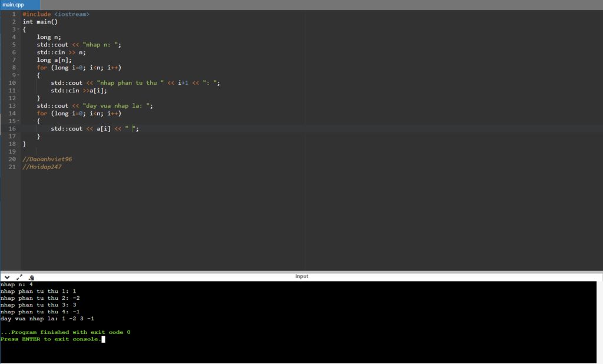This screenshot has width=603, height=364.
Task: Click the console vertical scrollbar
Action: point(599,322)
